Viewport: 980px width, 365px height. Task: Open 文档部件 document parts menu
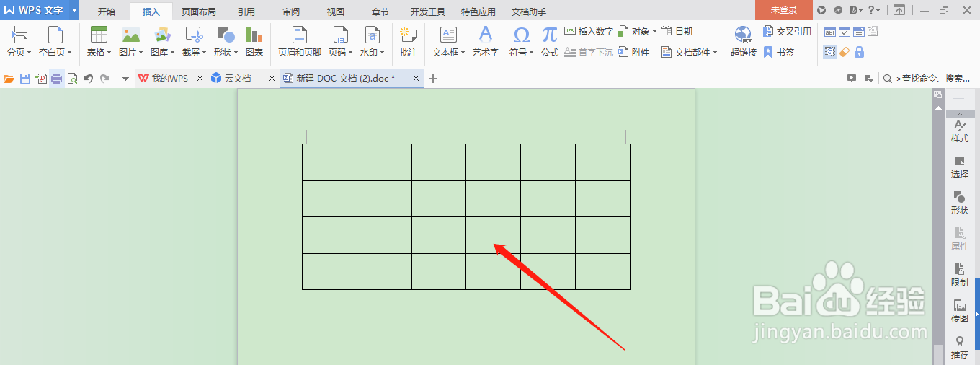tap(690, 52)
